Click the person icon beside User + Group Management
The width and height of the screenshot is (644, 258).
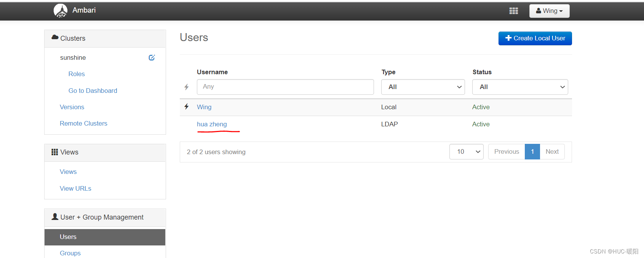pos(55,217)
